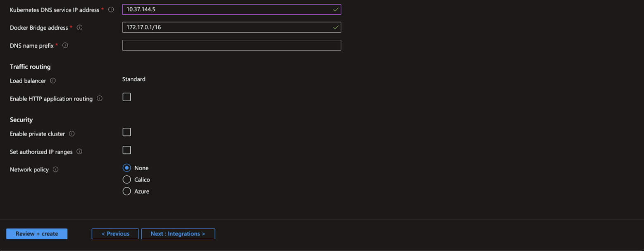Tick Set authorized IP ranges checkbox
The width and height of the screenshot is (644, 252).
[127, 150]
